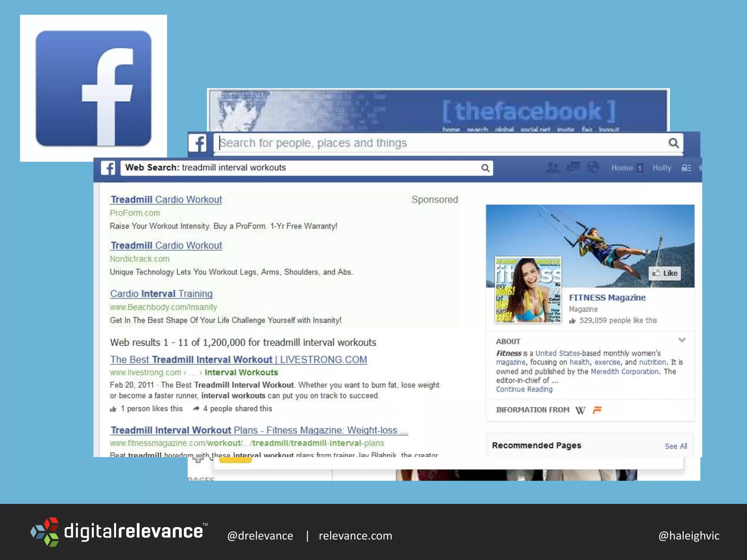
Task: Open Treadmill Interval Workout Plans Fitness Magazine result
Action: [259, 430]
